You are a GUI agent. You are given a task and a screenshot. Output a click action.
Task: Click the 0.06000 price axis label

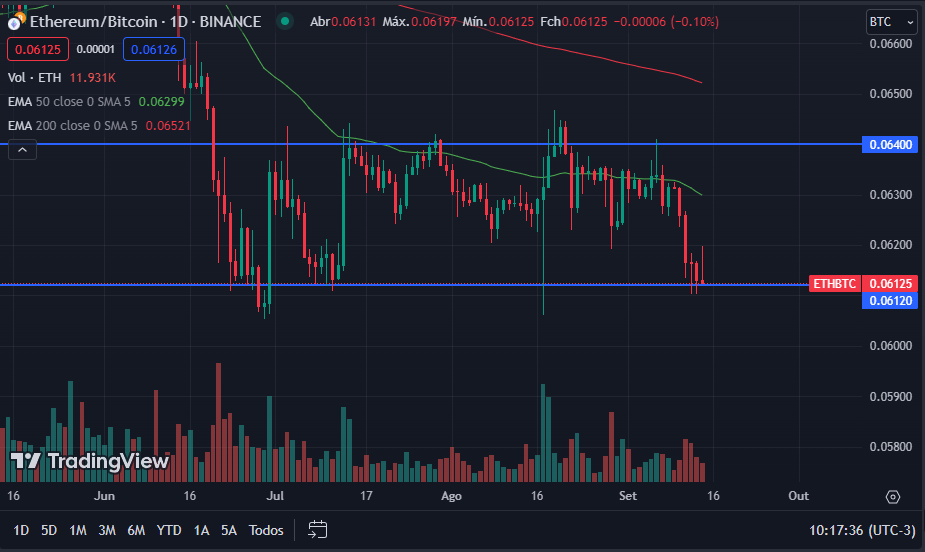891,346
